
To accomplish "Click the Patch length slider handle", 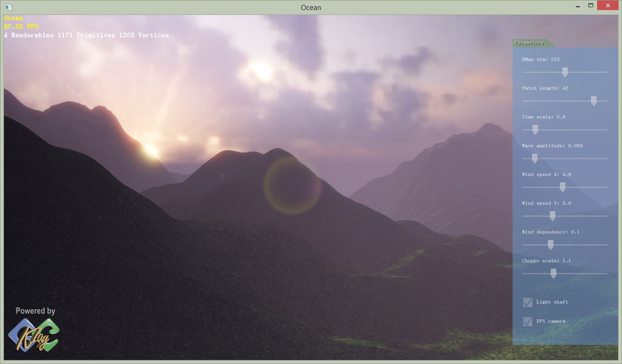I will tap(594, 101).
